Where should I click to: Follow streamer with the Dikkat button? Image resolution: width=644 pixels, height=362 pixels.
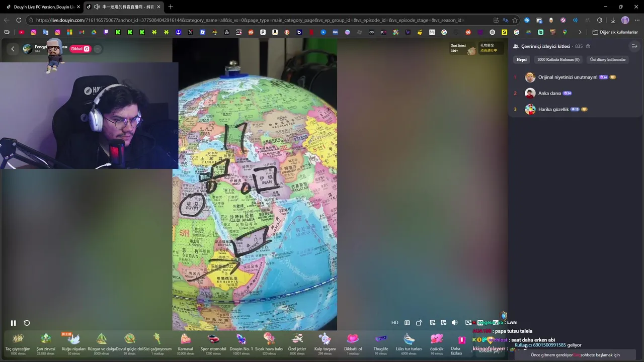click(x=80, y=49)
